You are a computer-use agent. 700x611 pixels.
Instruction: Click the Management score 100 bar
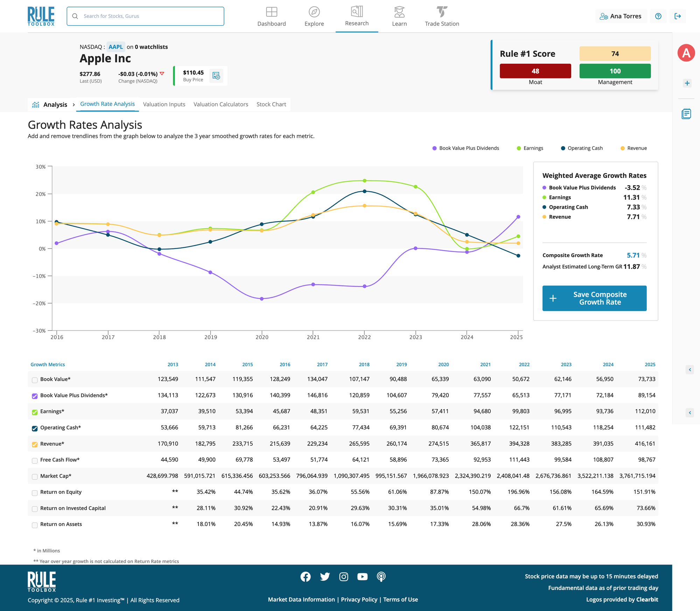(x=615, y=71)
